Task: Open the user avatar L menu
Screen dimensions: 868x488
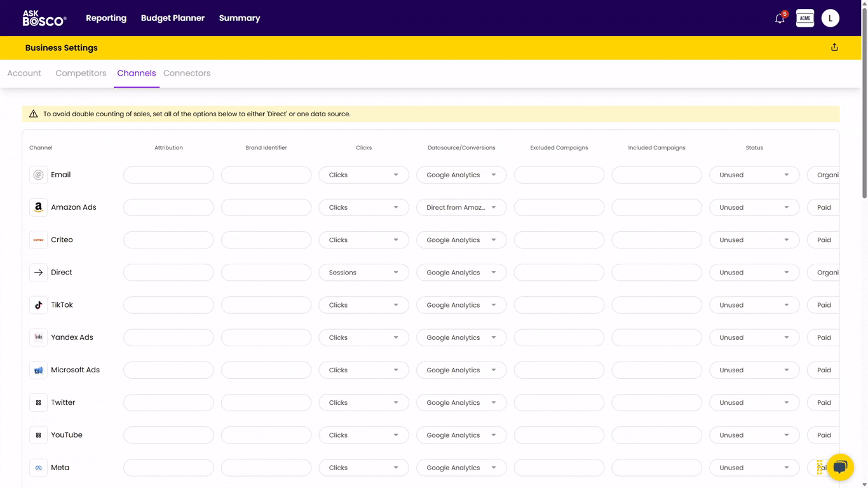Action: click(831, 18)
